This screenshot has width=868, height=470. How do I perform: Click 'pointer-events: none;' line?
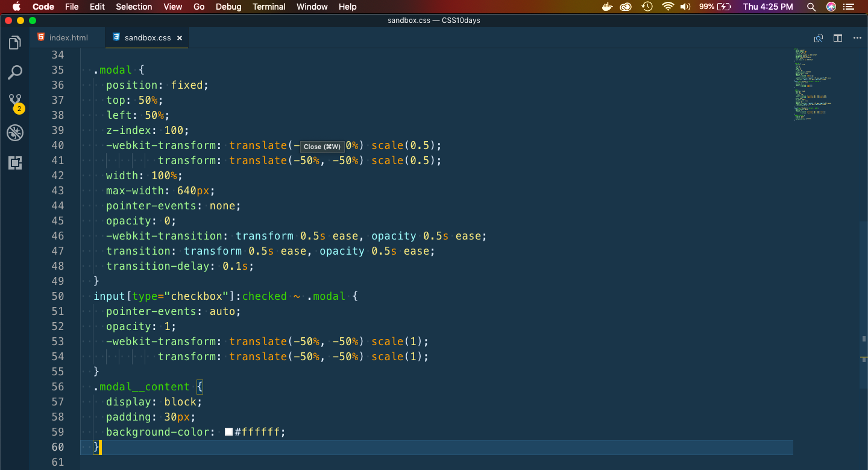pos(174,206)
